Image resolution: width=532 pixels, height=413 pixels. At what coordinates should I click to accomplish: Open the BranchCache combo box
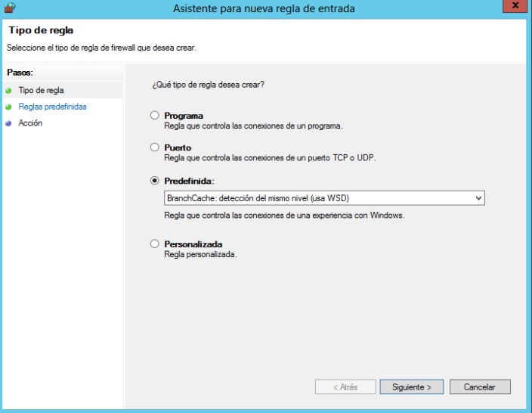point(317,198)
